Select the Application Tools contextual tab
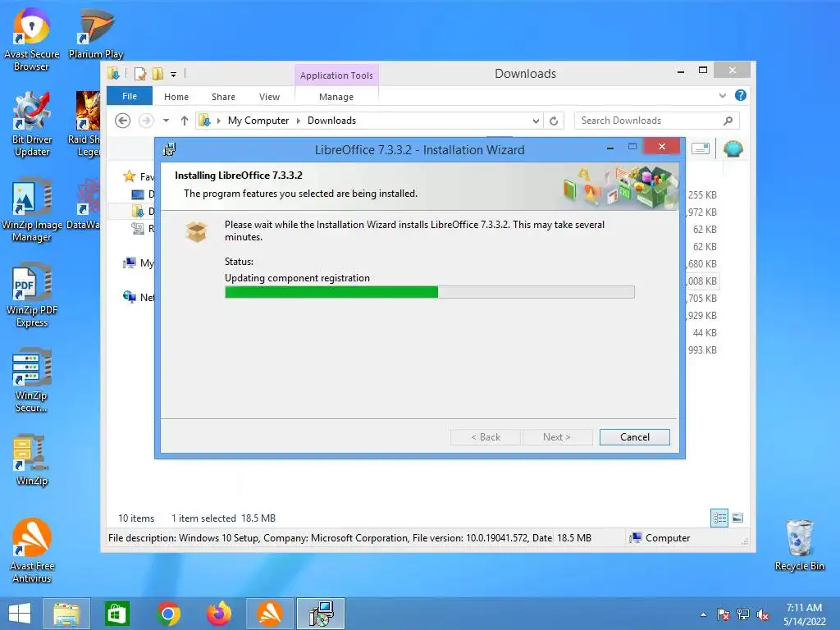The height and width of the screenshot is (630, 840). 336,75
